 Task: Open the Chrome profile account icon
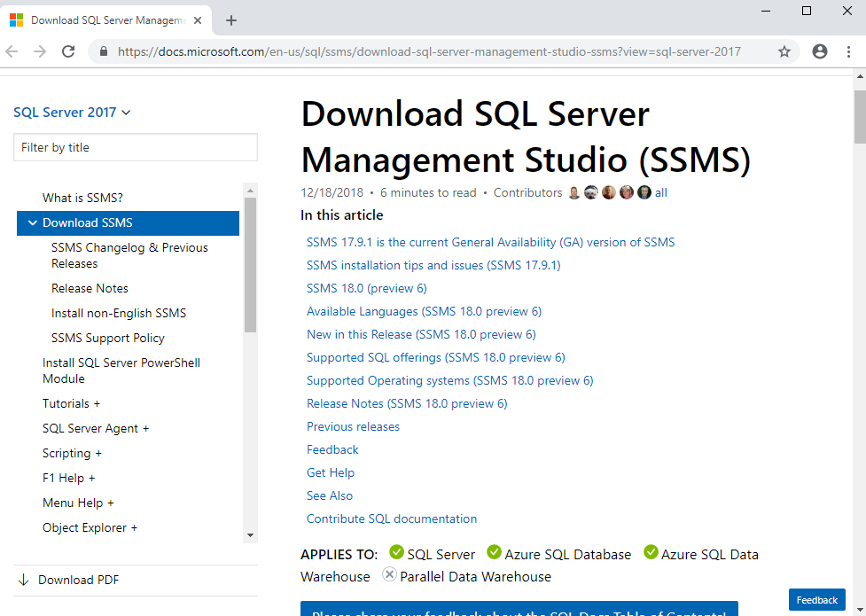coord(820,51)
